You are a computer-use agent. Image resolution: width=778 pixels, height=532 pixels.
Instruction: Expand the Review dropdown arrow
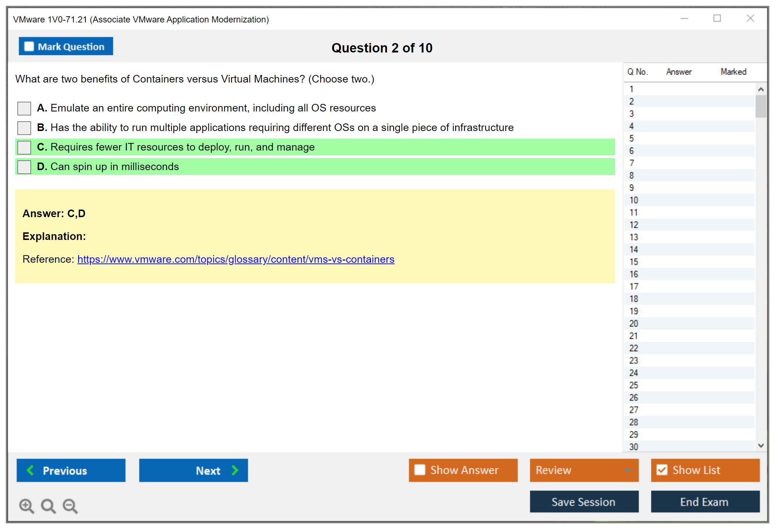[628, 470]
